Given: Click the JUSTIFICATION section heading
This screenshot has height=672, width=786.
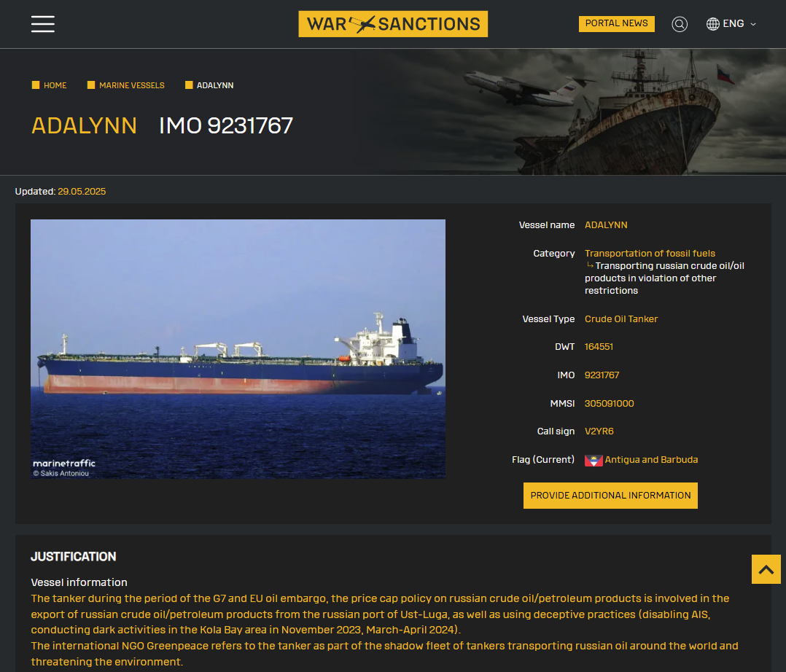Looking at the screenshot, I should pyautogui.click(x=73, y=557).
